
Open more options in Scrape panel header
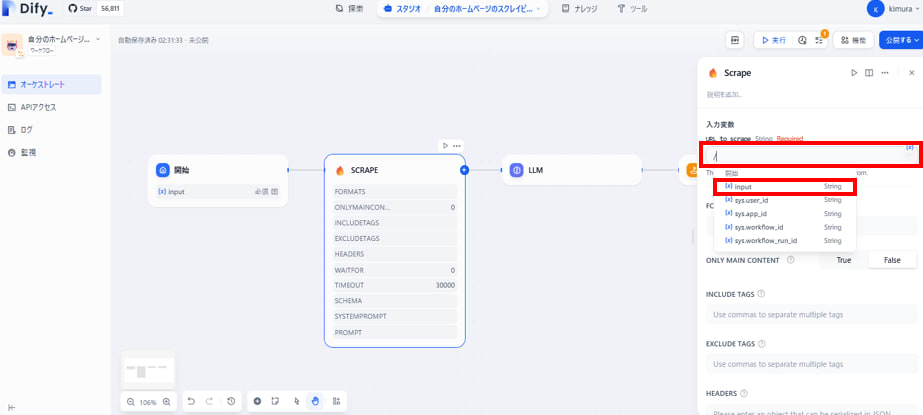(885, 73)
